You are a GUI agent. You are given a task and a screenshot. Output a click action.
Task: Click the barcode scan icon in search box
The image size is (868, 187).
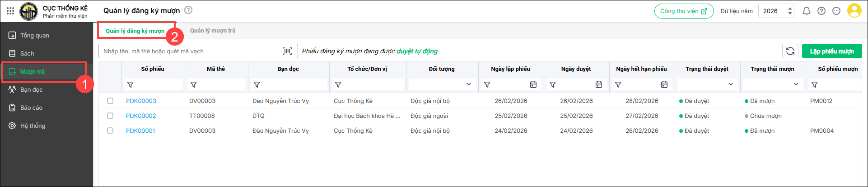point(287,51)
